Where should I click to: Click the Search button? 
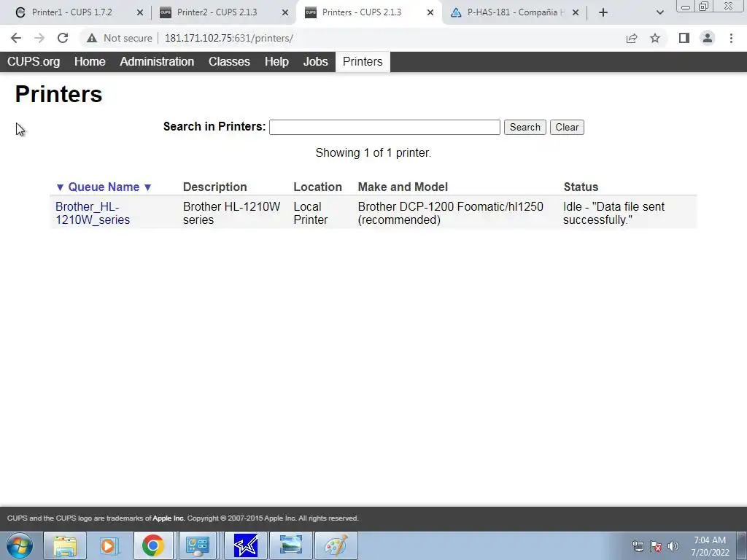click(525, 127)
